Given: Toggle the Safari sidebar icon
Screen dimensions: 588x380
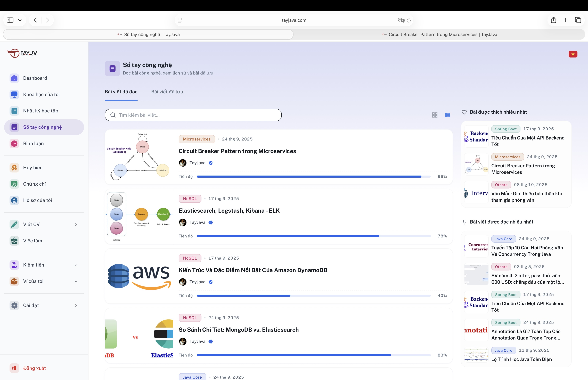Looking at the screenshot, I should tap(10, 20).
